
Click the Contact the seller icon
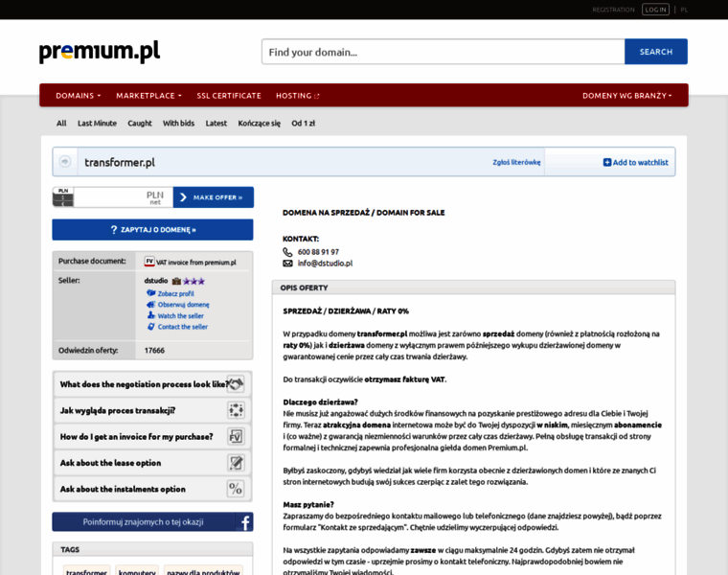pos(151,327)
